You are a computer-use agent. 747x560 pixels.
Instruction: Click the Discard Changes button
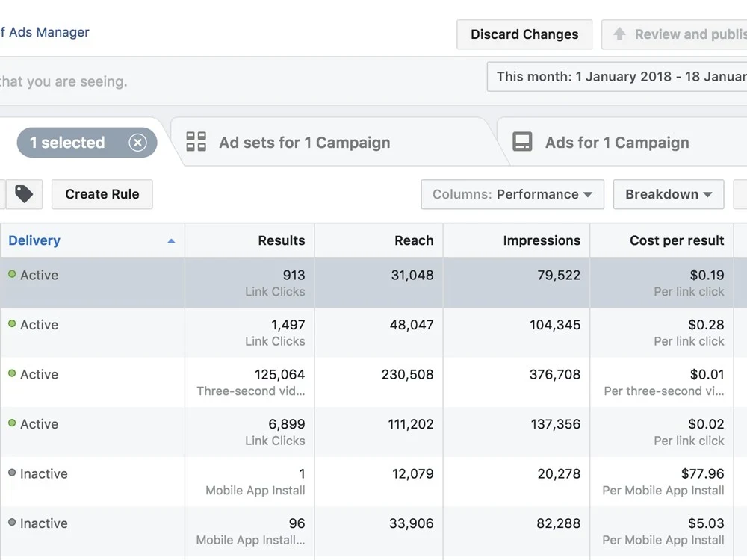[524, 34]
